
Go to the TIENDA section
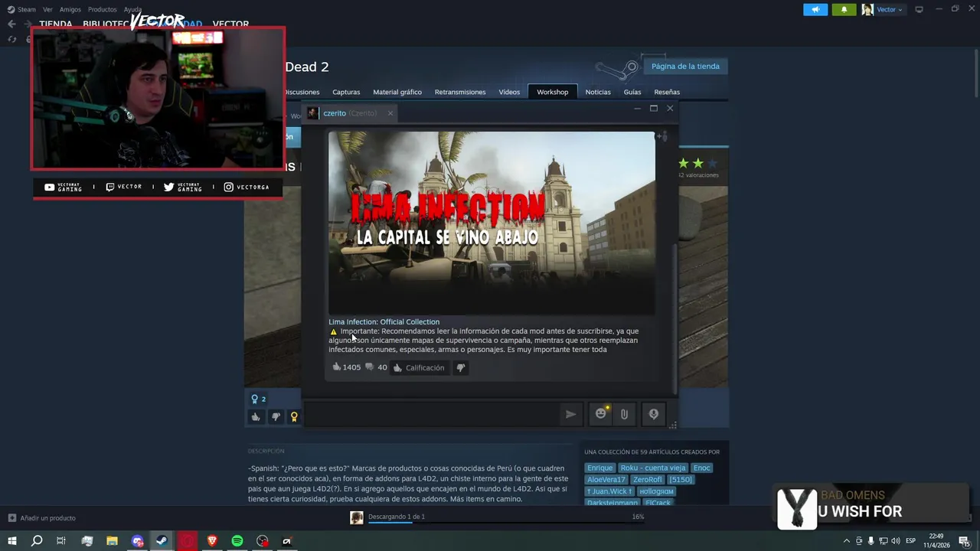coord(56,24)
